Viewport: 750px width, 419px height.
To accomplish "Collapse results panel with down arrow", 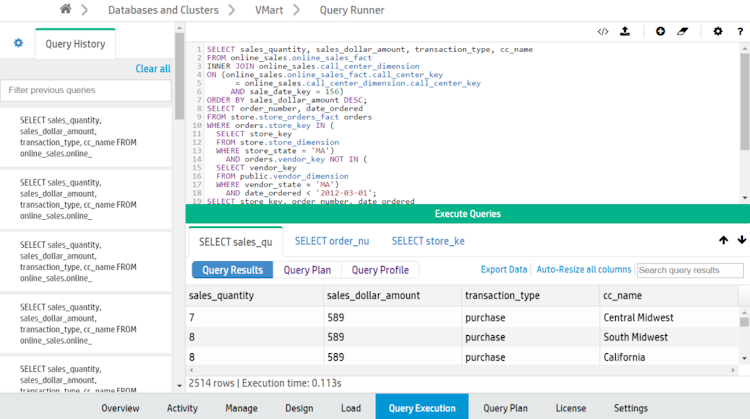I will tap(741, 240).
